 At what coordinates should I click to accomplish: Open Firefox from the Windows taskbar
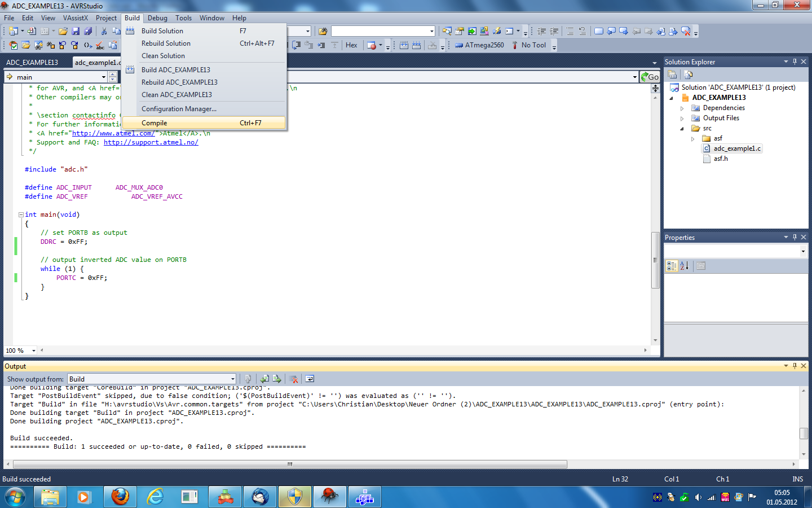[x=120, y=497]
